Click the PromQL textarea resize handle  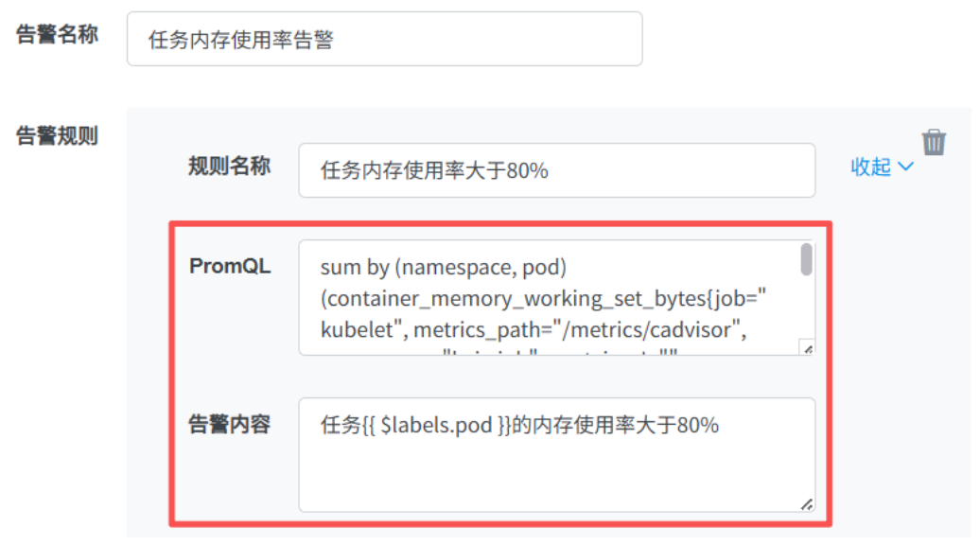[807, 348]
